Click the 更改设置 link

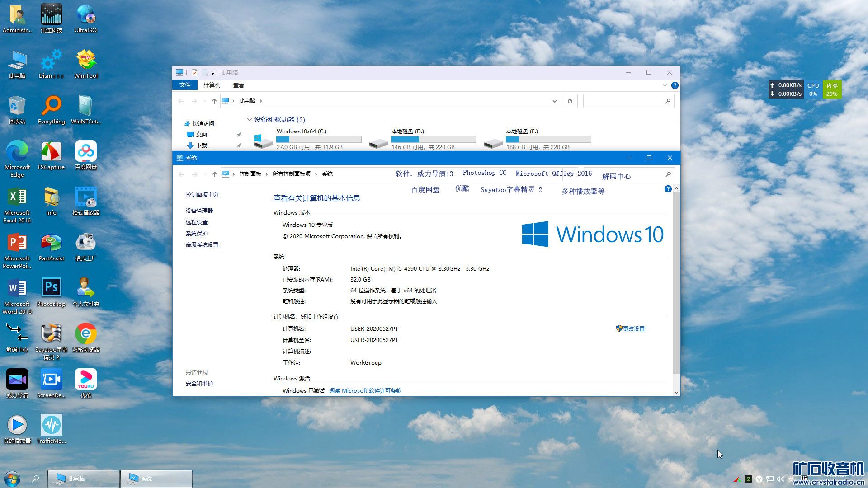633,329
